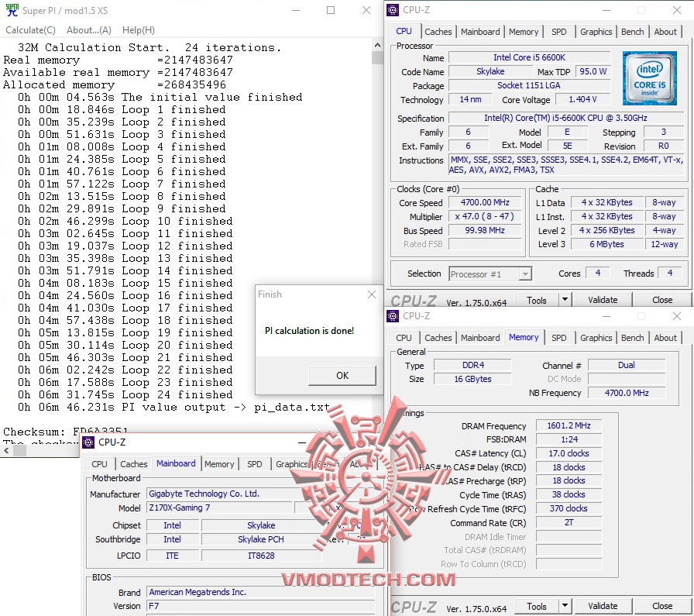Select CPU tab in Mainboard CPU-Z window
Viewport: 694px width, 616px height.
99,464
